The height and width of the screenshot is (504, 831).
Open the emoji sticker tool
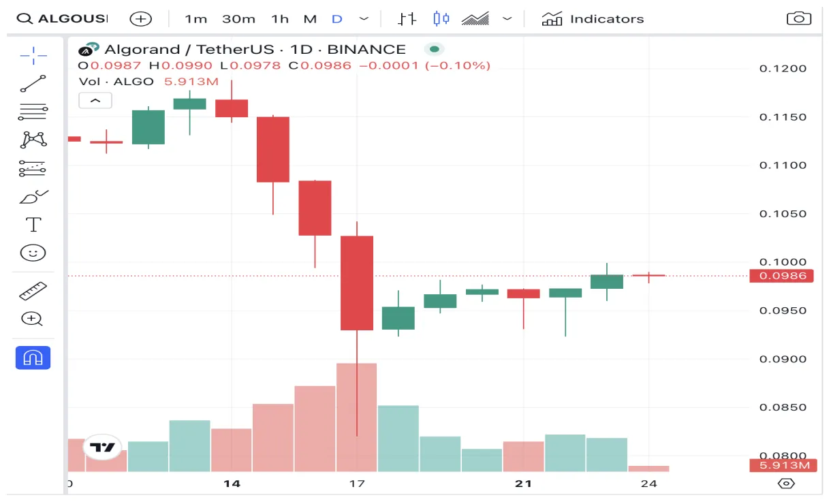point(32,252)
